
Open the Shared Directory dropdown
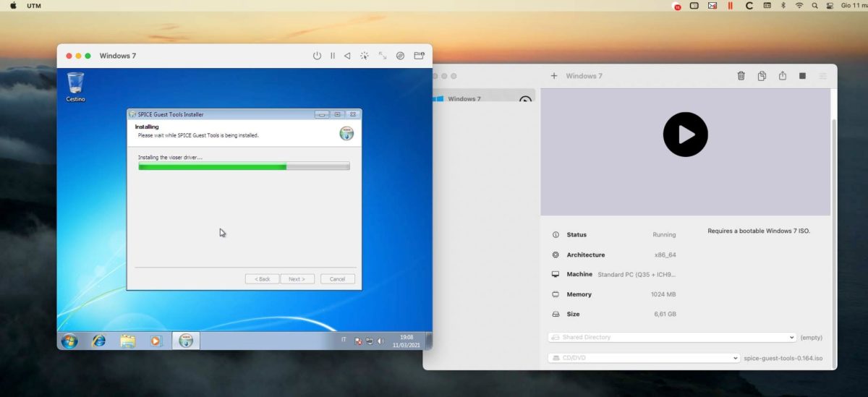(x=672, y=337)
